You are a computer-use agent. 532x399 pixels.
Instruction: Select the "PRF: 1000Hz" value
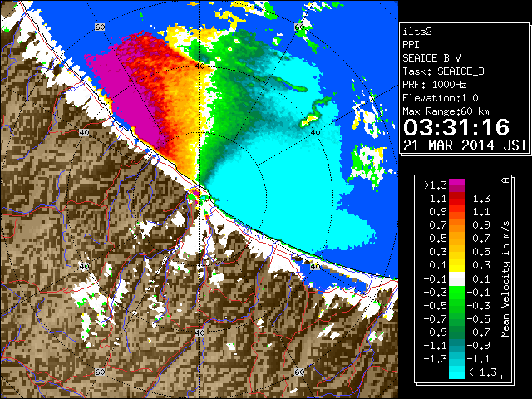(435, 85)
